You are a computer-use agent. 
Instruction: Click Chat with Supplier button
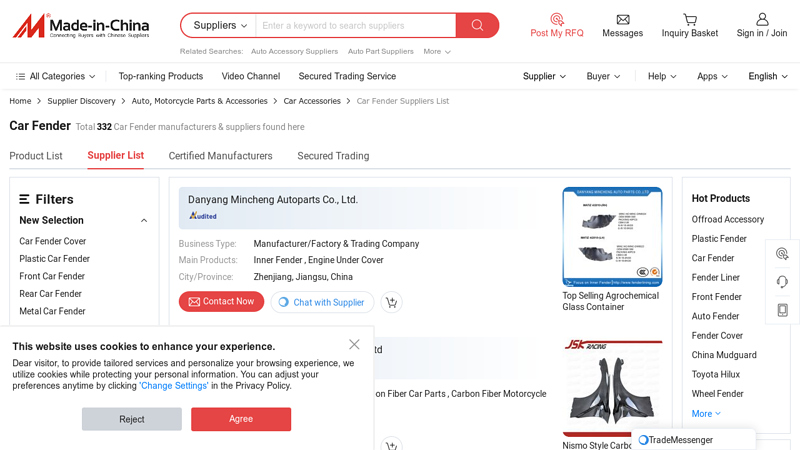(x=322, y=302)
